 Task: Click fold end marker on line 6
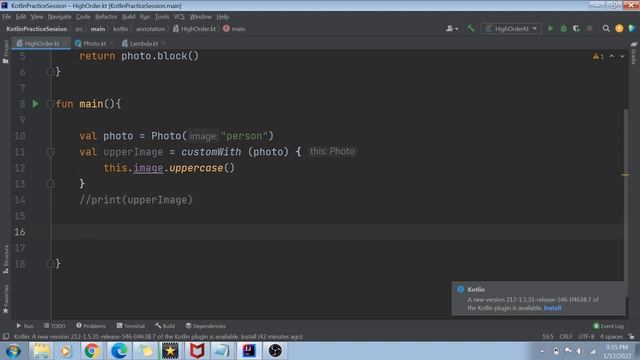pyautogui.click(x=51, y=72)
